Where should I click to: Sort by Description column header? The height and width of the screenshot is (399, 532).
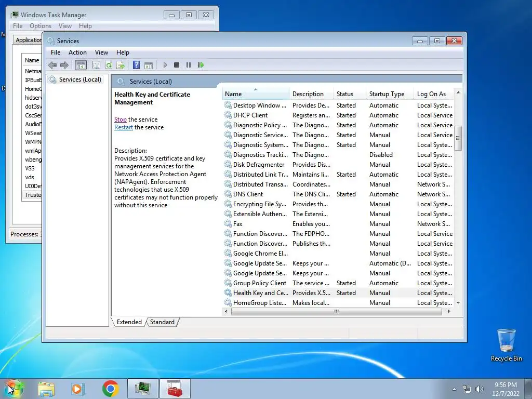coord(311,94)
